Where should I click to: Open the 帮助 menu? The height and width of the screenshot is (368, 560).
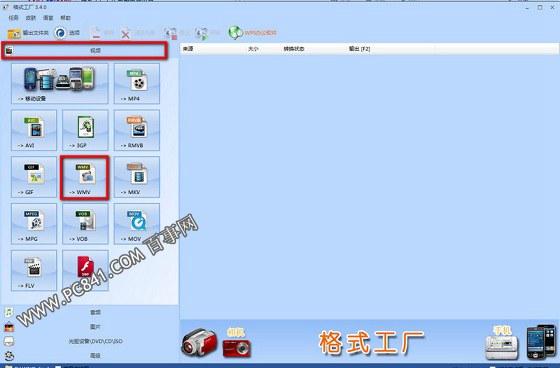[65, 18]
